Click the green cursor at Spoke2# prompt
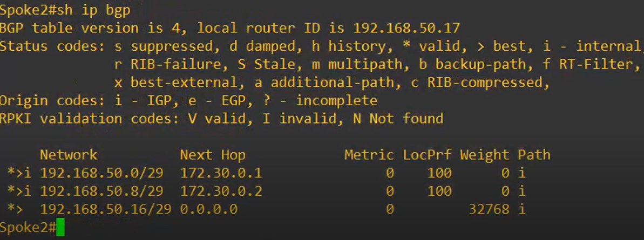 60,227
